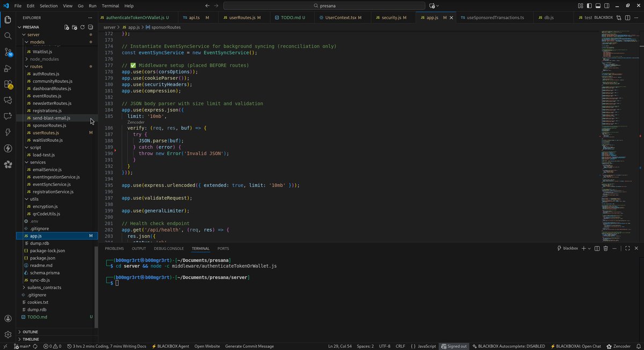Open the Search view in activity bar
This screenshot has width=644, height=350.
coord(8,36)
